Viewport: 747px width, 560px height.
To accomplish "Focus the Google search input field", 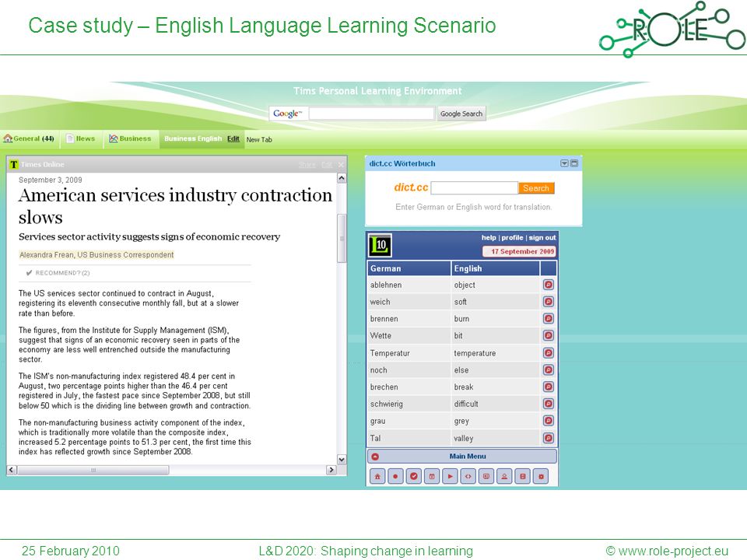I will tap(372, 114).
